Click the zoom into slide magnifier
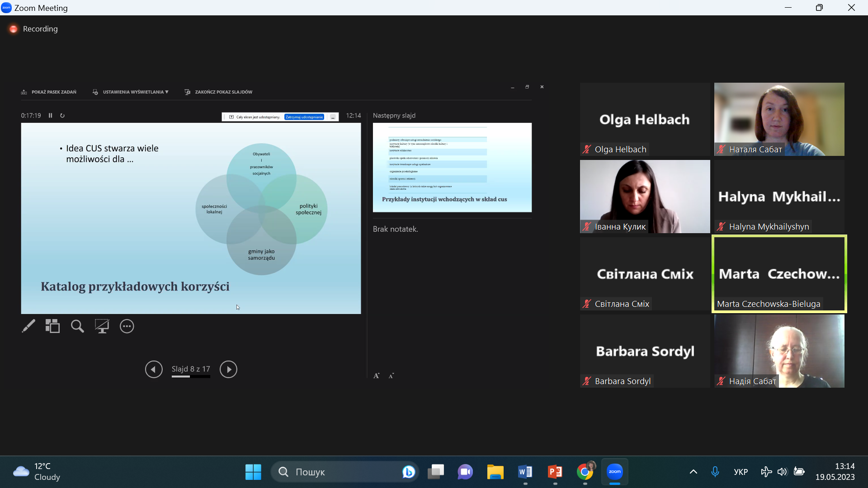 (77, 326)
